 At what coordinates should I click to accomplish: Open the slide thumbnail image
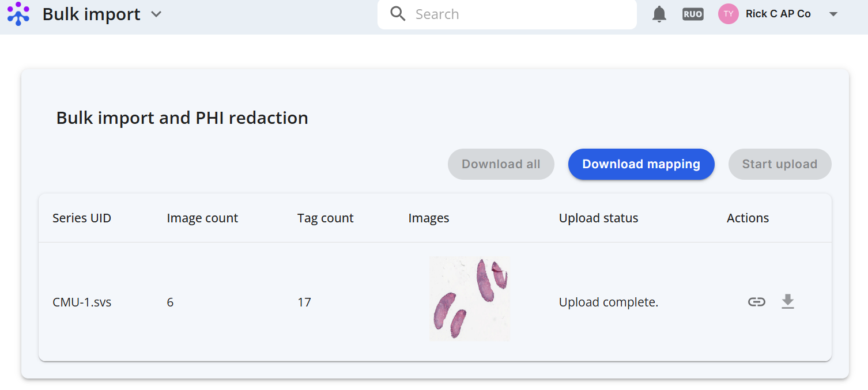(470, 298)
